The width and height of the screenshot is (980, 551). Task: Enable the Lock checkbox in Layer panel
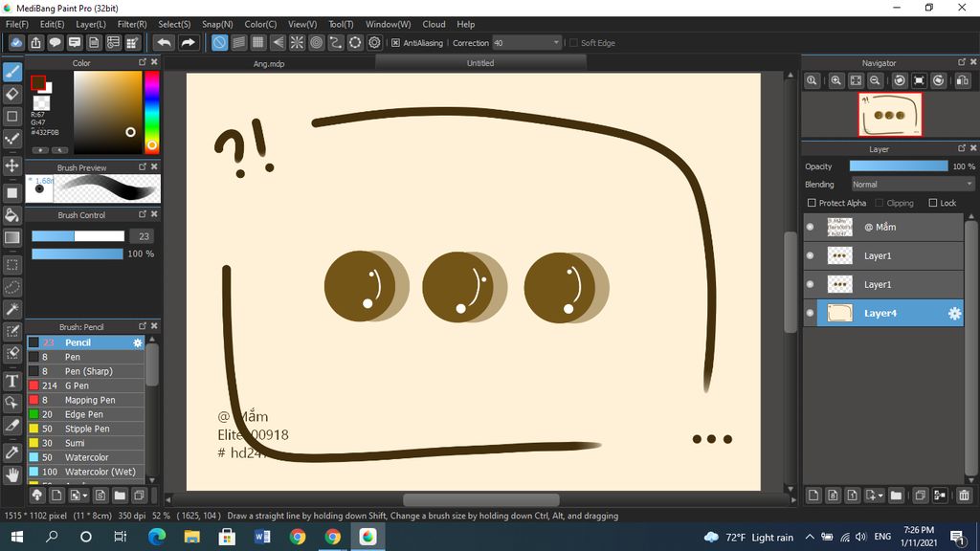point(933,203)
